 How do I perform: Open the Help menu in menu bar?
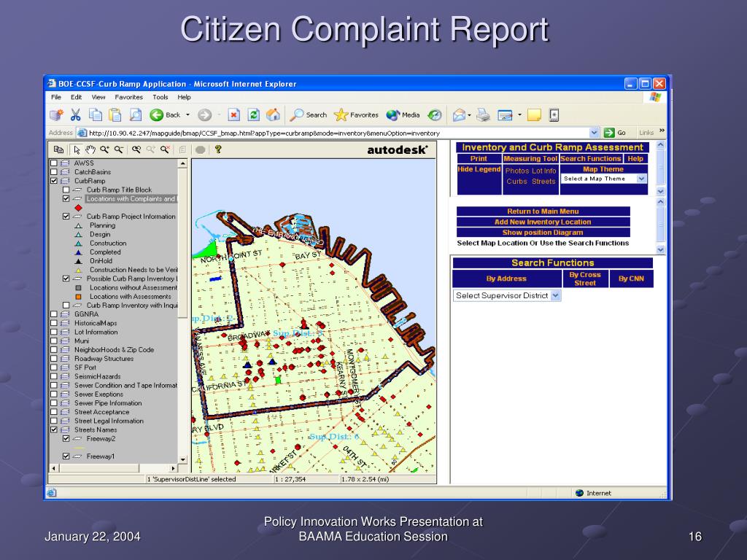coord(185,97)
